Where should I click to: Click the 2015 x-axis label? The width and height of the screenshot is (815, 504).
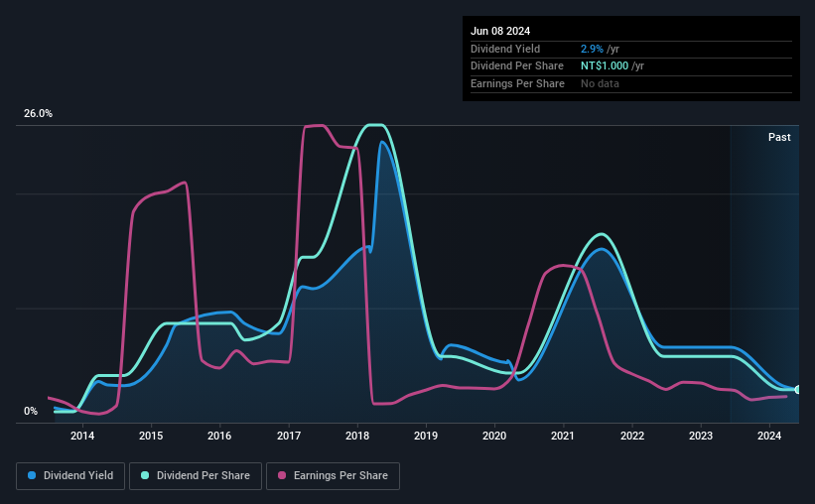[x=151, y=436]
